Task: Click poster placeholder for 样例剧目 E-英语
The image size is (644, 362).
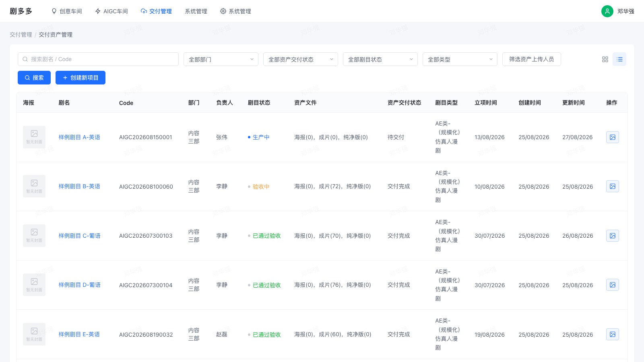Action: (34, 334)
